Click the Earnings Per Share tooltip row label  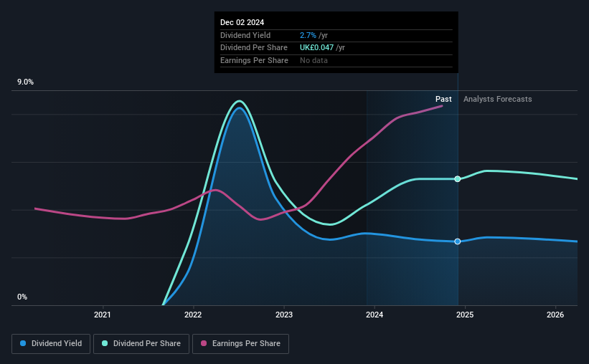254,60
